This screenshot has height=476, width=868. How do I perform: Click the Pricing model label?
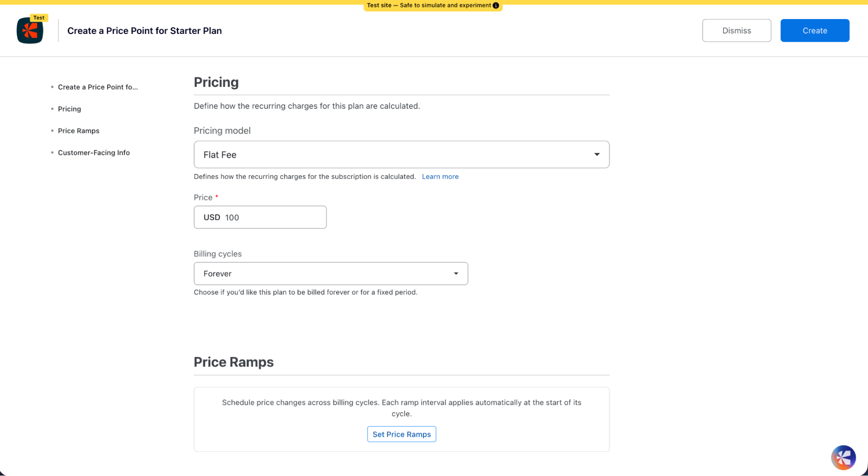tap(222, 131)
